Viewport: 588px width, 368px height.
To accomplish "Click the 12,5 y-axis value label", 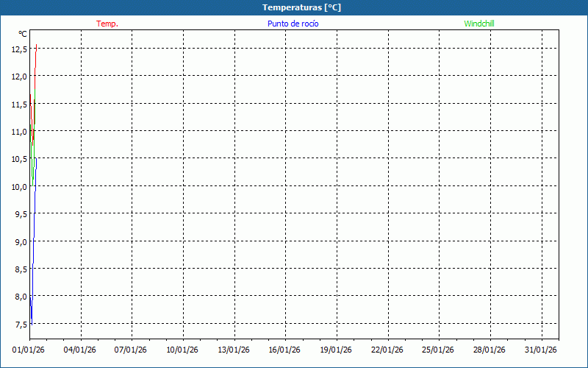I will pos(19,49).
